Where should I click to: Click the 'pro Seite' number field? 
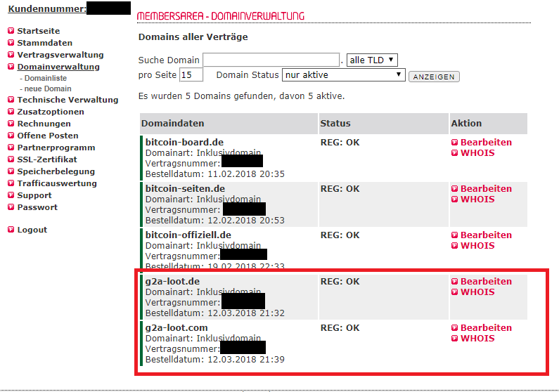pos(191,75)
